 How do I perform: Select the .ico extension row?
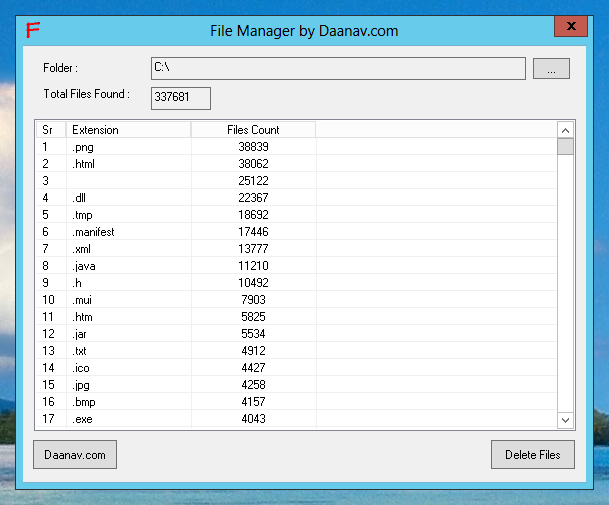point(297,368)
